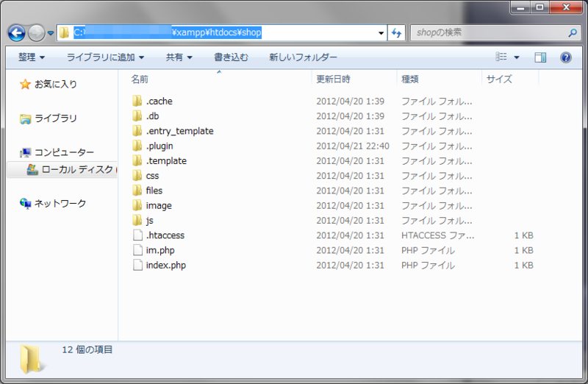Select the .db folder name

coord(153,116)
